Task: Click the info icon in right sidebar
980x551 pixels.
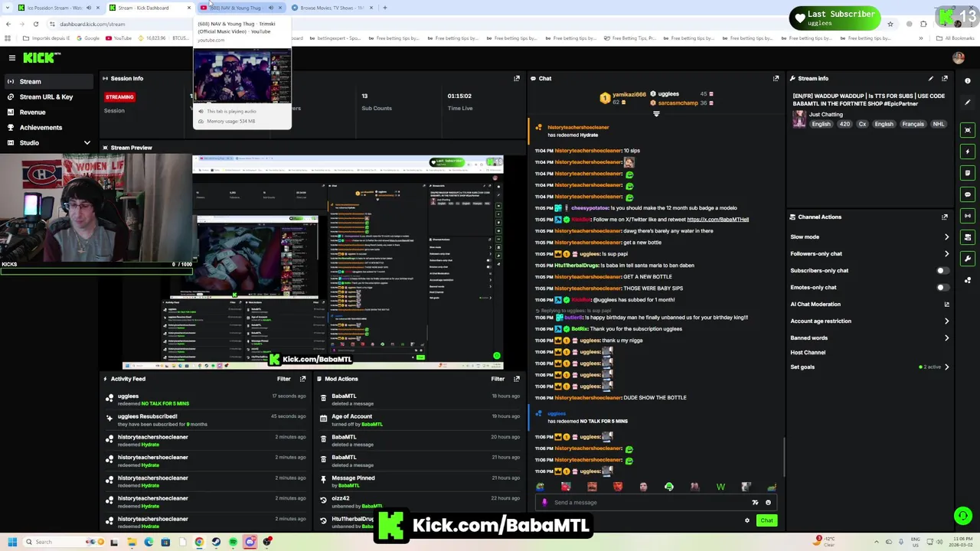Action: (x=968, y=80)
